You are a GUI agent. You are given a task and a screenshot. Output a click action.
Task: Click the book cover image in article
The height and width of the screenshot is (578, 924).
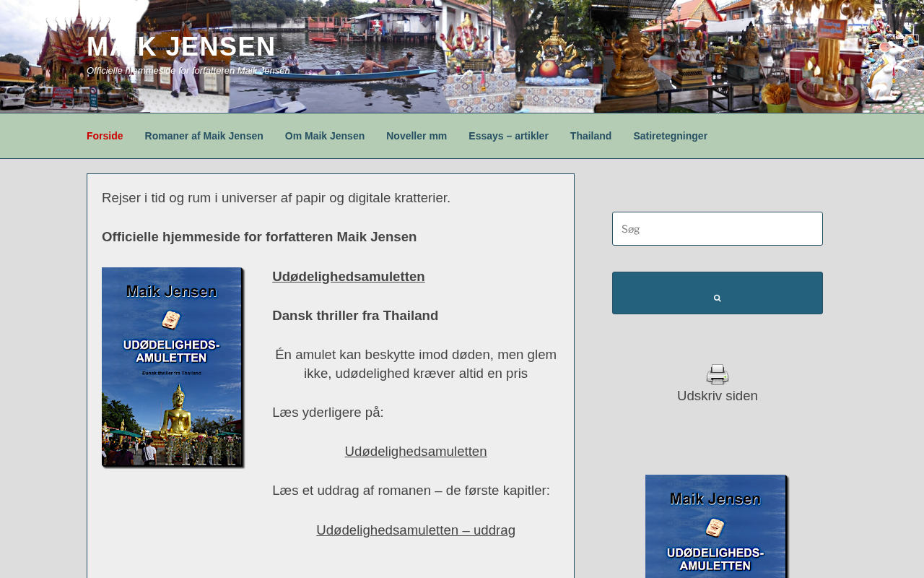(173, 368)
